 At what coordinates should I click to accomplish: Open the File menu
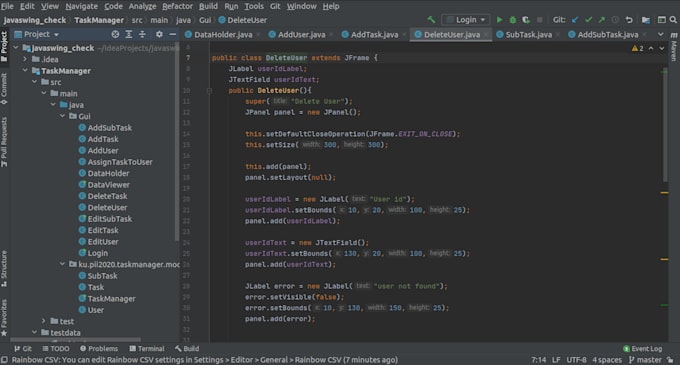[7, 6]
